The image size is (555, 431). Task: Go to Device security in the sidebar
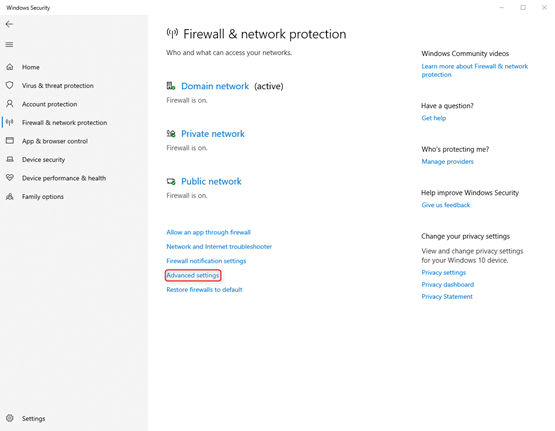pyautogui.click(x=44, y=160)
